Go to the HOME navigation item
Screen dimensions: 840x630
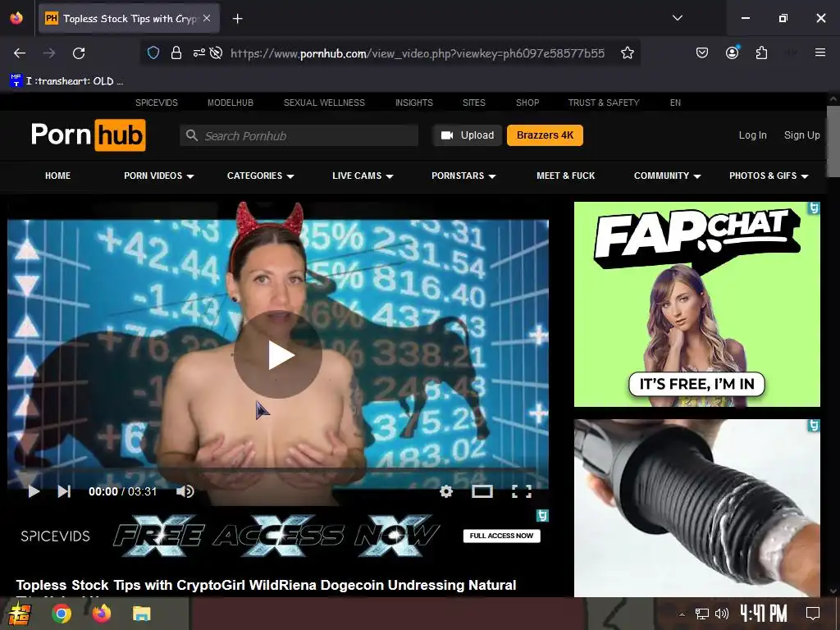(58, 176)
